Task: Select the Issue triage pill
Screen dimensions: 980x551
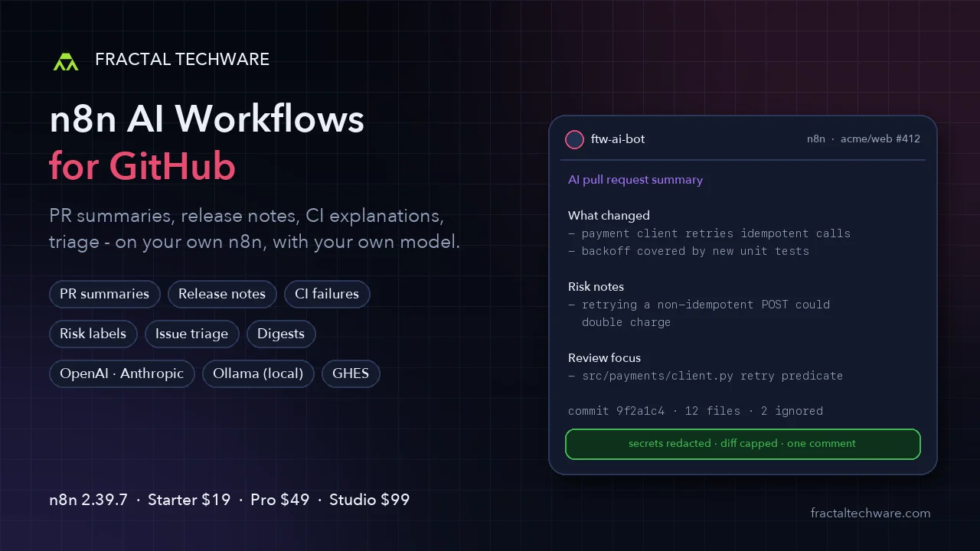Action: (x=191, y=334)
